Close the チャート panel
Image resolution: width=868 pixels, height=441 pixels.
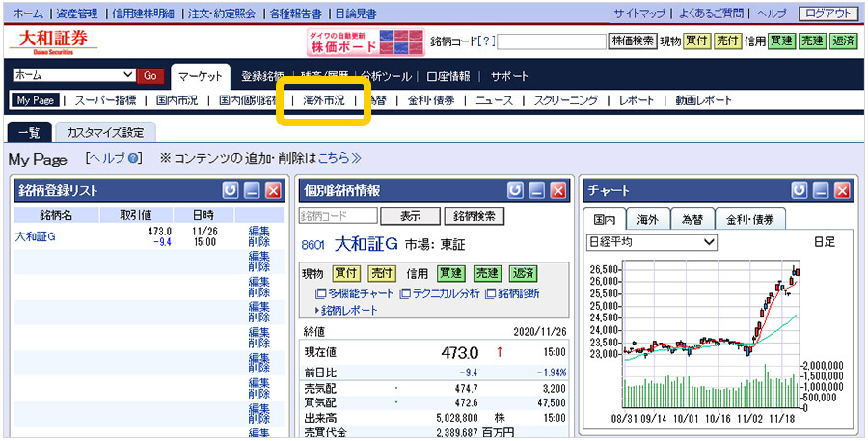pos(843,191)
